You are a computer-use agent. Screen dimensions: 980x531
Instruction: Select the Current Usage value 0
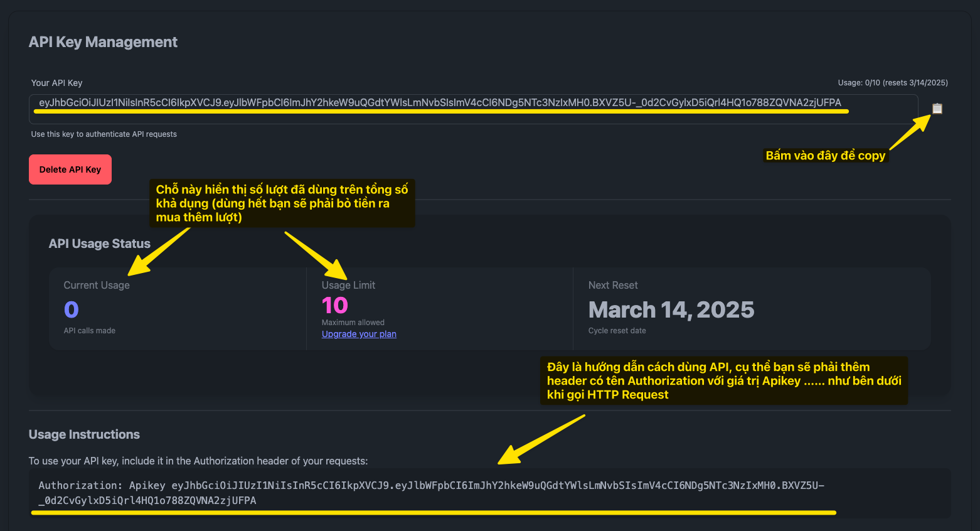tap(72, 309)
